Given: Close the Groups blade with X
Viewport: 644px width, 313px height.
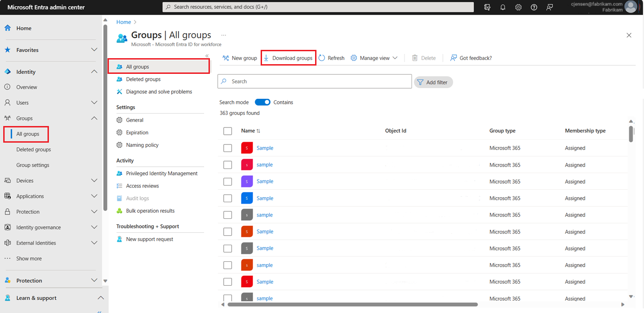Looking at the screenshot, I should (x=629, y=35).
